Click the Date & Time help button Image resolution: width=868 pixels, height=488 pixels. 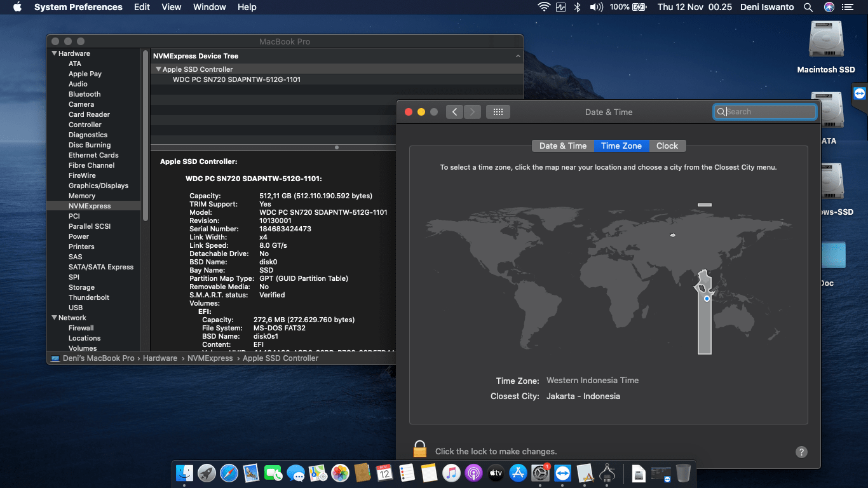801,452
